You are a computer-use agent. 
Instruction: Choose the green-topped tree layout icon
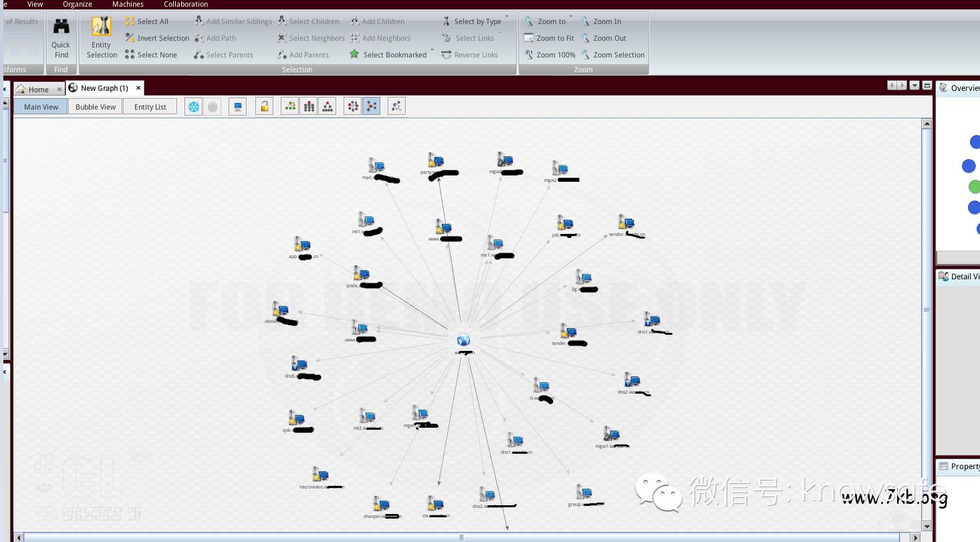(x=289, y=106)
